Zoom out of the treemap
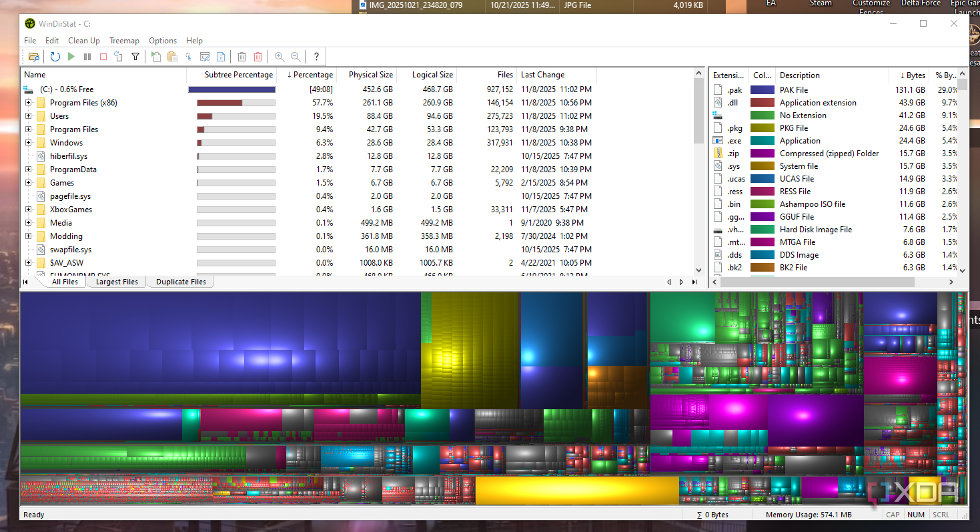 296,57
